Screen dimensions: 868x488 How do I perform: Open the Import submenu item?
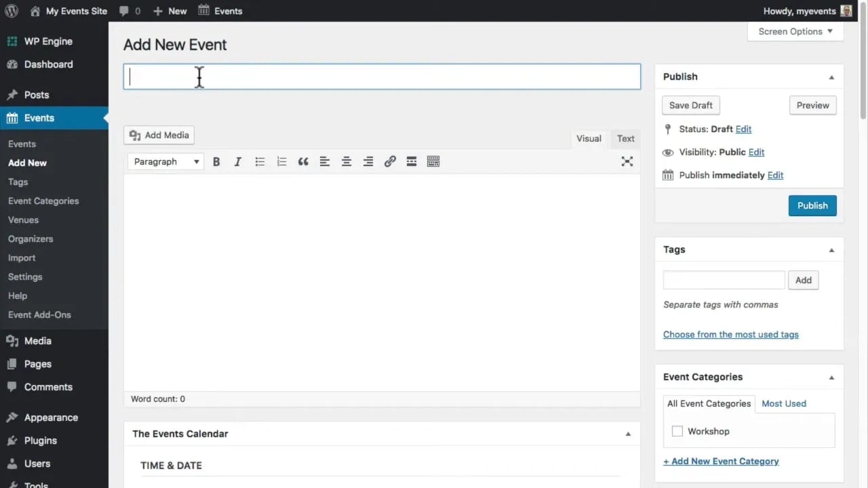[x=22, y=258]
